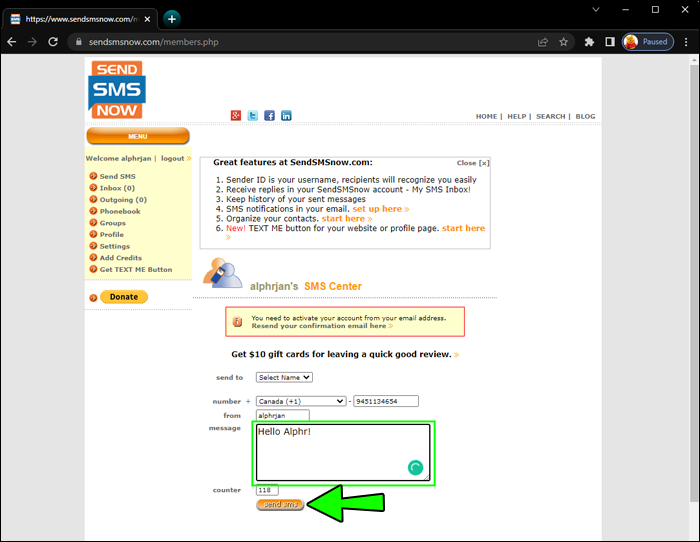Open the browser extensions puzzle icon
The height and width of the screenshot is (542, 700).
(x=589, y=42)
